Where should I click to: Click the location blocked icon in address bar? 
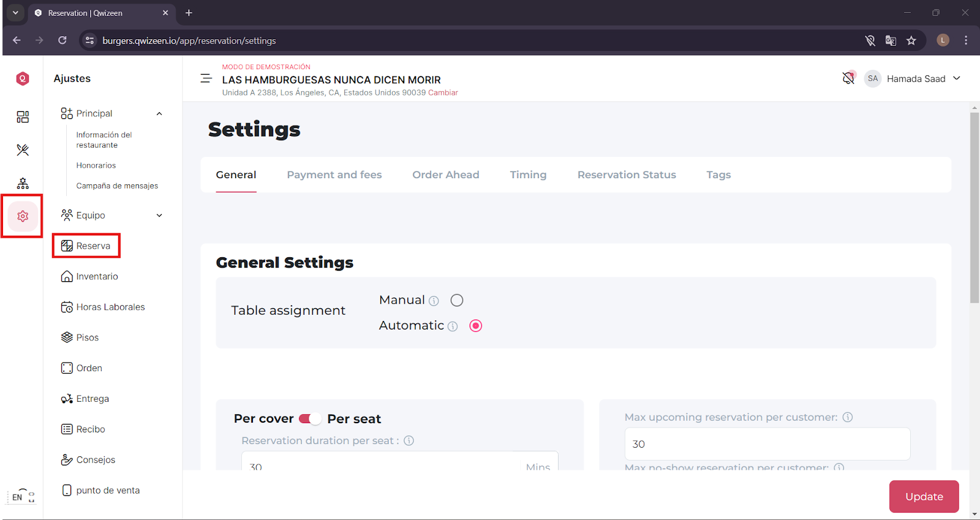tap(870, 40)
